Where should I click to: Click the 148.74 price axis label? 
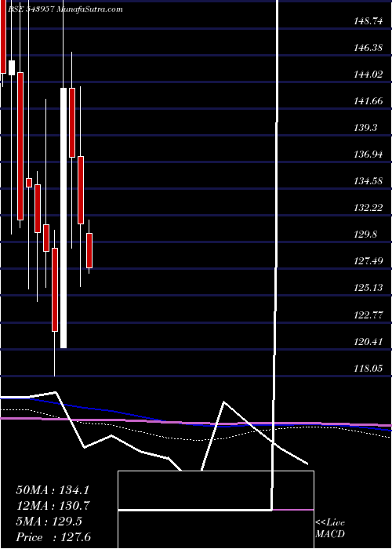point(368,21)
